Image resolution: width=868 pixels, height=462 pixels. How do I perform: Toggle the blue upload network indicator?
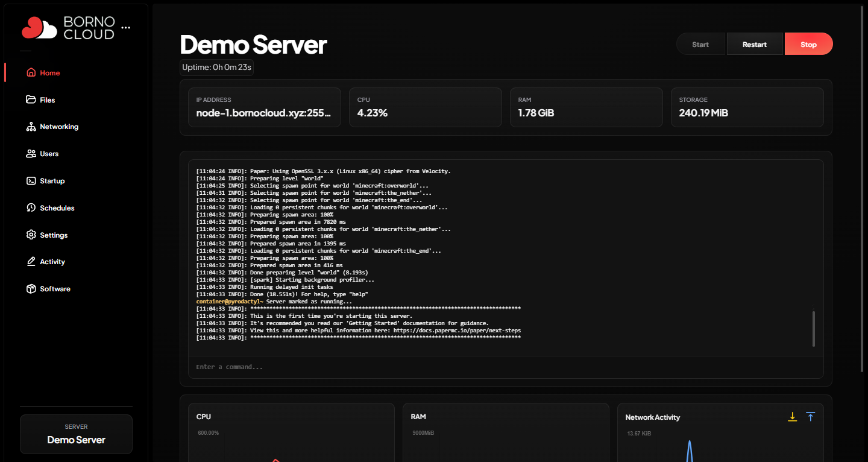tap(811, 417)
